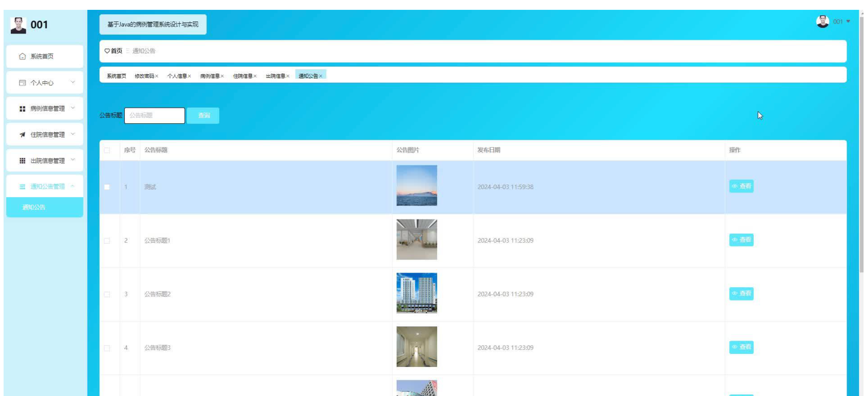Expand the 住院信息管理 menu chevron
868x396 pixels.
[73, 134]
